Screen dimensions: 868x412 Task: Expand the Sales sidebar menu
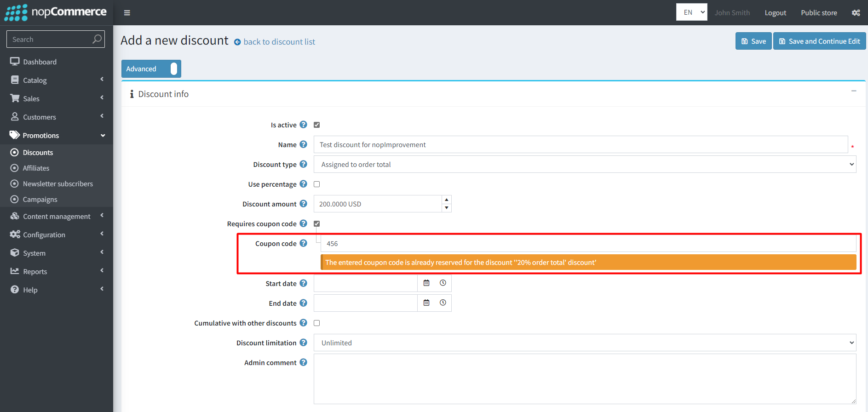[57, 98]
